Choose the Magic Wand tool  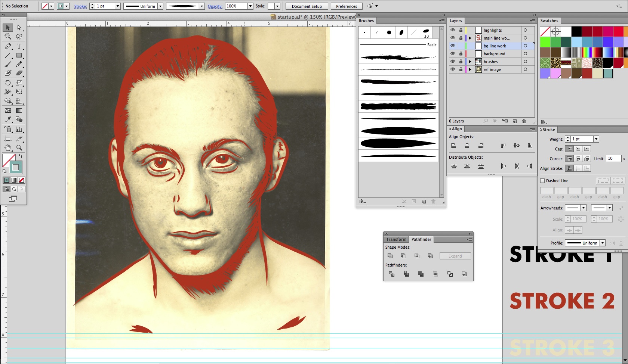pyautogui.click(x=8, y=37)
